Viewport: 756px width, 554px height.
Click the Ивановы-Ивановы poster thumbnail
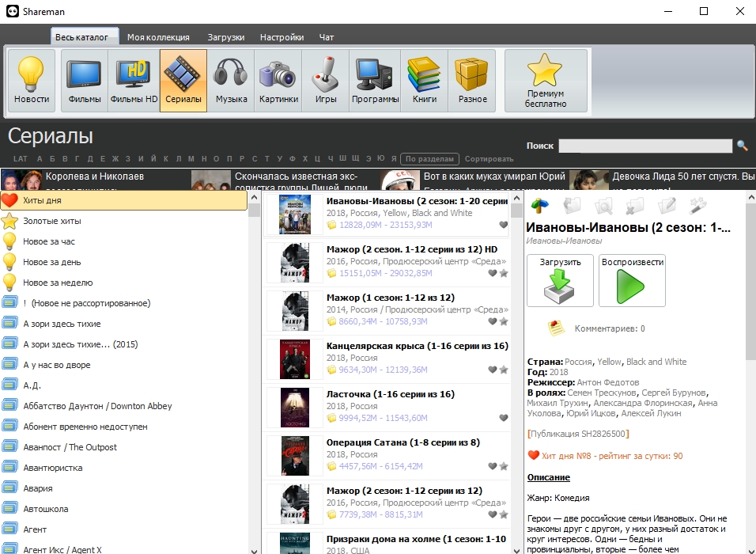[x=295, y=214]
